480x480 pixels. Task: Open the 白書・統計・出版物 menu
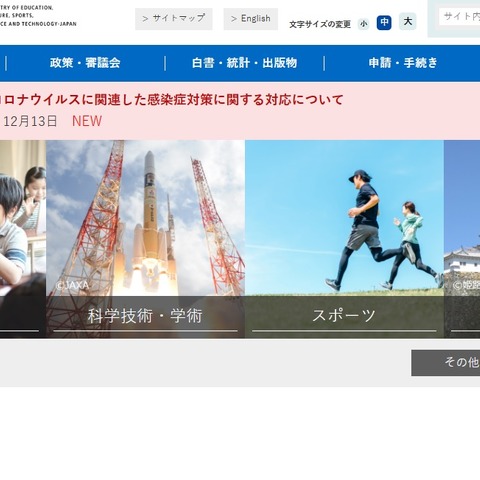[244, 63]
